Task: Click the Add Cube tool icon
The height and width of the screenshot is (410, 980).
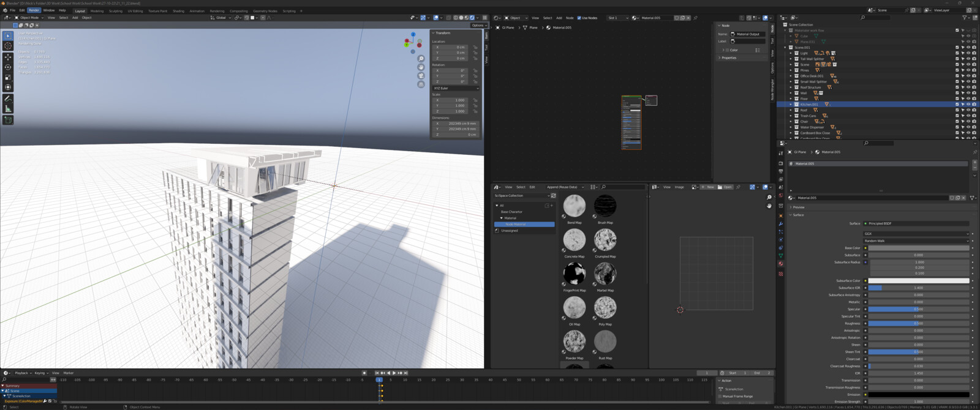Action: click(8, 120)
